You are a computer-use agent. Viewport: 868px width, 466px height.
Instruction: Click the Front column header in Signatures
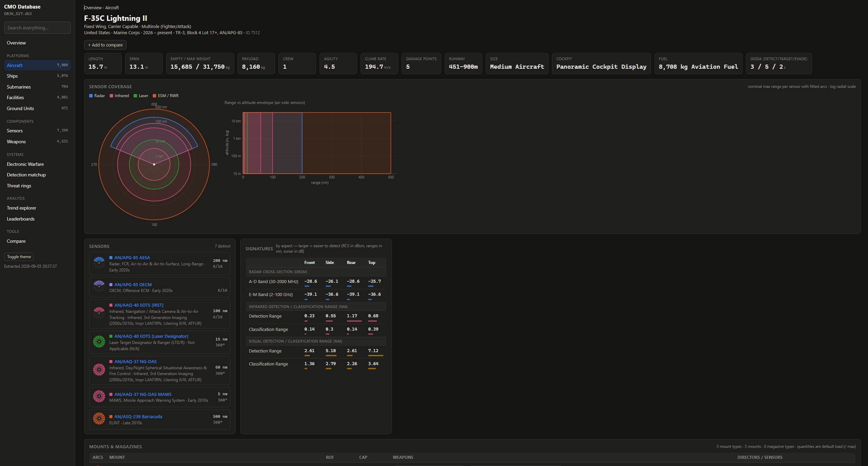click(x=310, y=263)
